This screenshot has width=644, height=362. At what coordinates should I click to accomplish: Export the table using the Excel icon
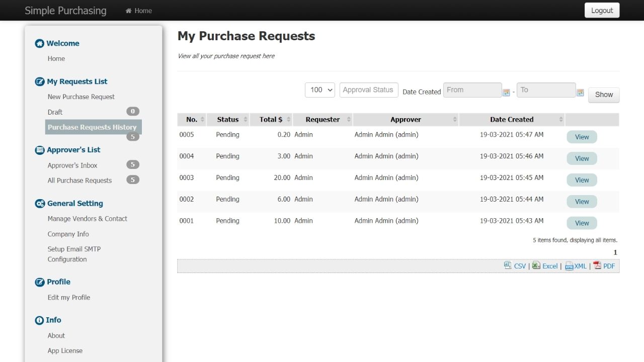click(536, 265)
